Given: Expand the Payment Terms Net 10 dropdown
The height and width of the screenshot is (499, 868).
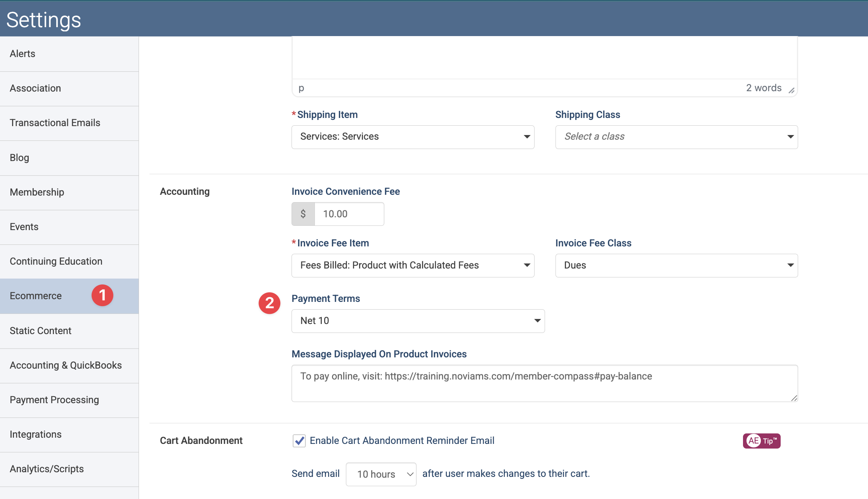Looking at the screenshot, I should (x=418, y=321).
